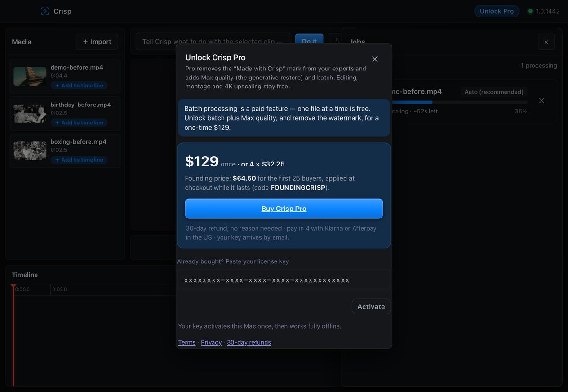Click the version number 1.0.1442
The image size is (568, 392).
[548, 11]
